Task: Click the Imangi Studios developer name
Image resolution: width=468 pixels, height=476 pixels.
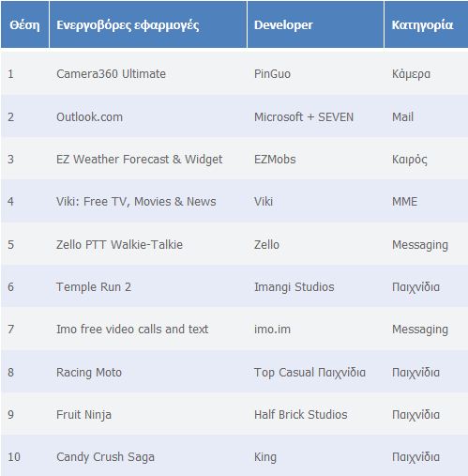Action: point(294,287)
